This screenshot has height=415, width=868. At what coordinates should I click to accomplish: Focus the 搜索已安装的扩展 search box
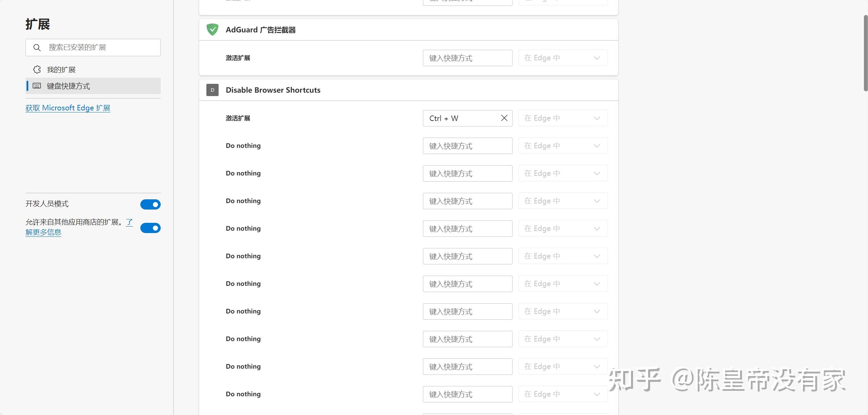[99, 47]
